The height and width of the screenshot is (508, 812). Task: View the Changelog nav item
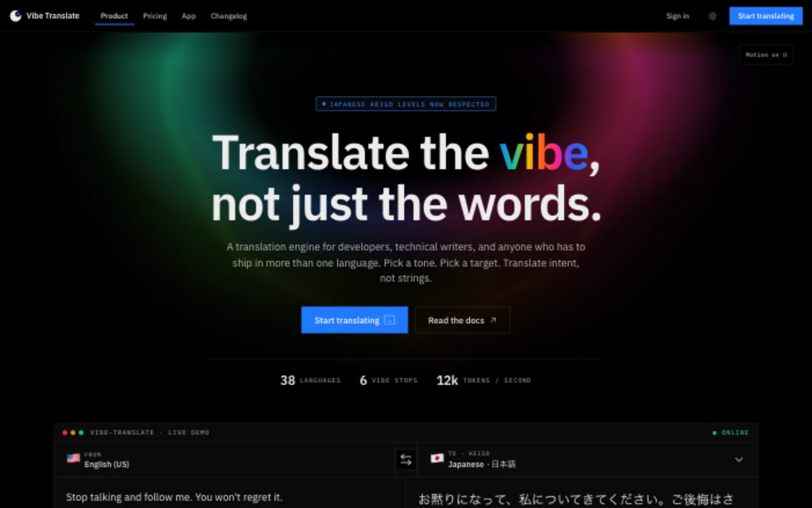click(x=229, y=16)
